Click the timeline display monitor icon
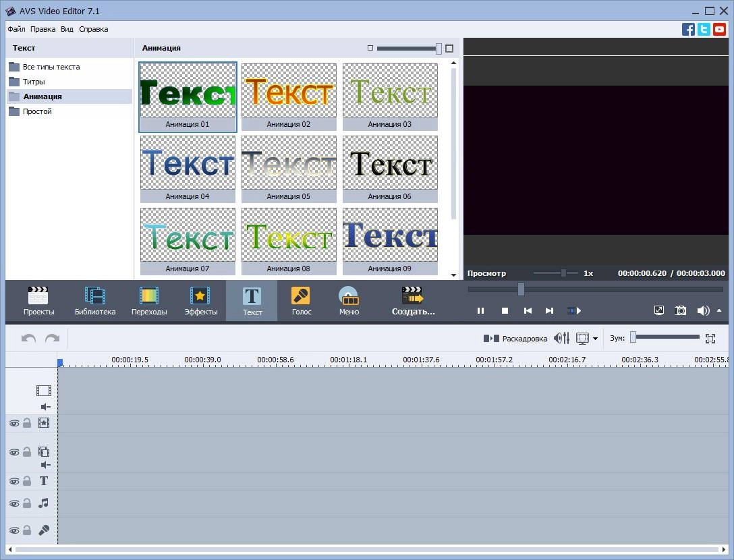The image size is (734, 560). [582, 338]
